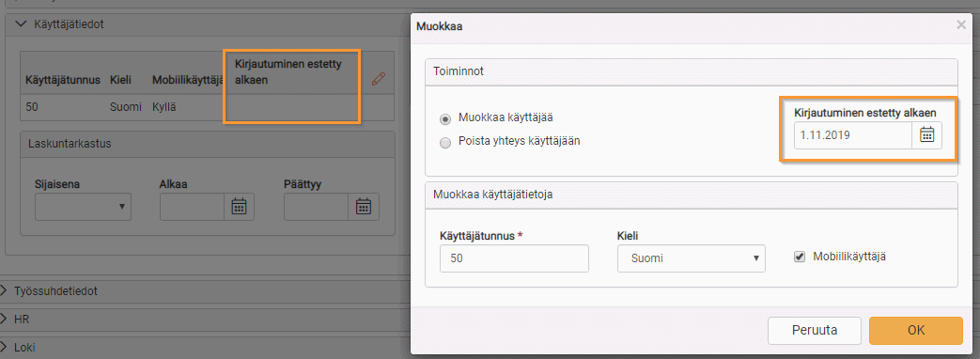The image size is (980, 359).
Task: Click the Päättyy date input field
Action: [317, 207]
